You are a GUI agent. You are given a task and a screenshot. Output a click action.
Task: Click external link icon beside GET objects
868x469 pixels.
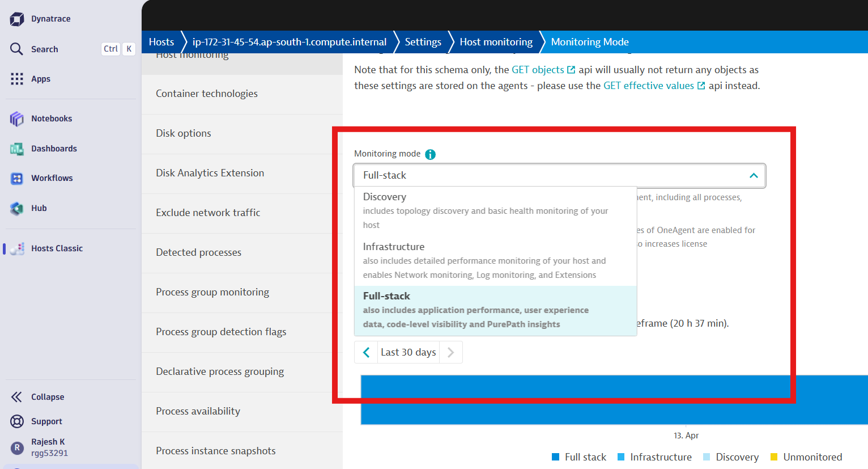coord(571,70)
